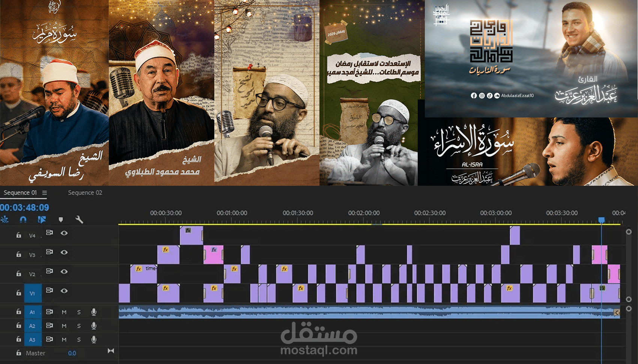This screenshot has height=364, width=638.
Task: Click the blue playhead marker on ruler
Action: [602, 220]
